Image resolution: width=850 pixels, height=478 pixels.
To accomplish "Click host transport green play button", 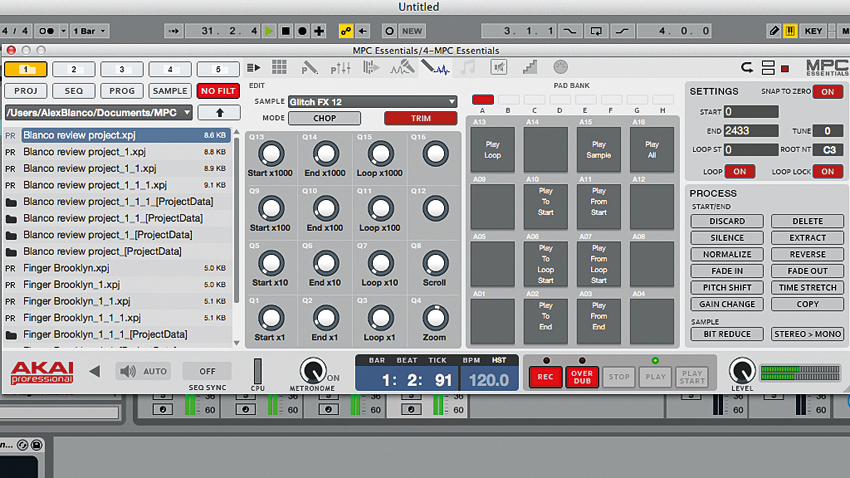I will click(x=269, y=31).
